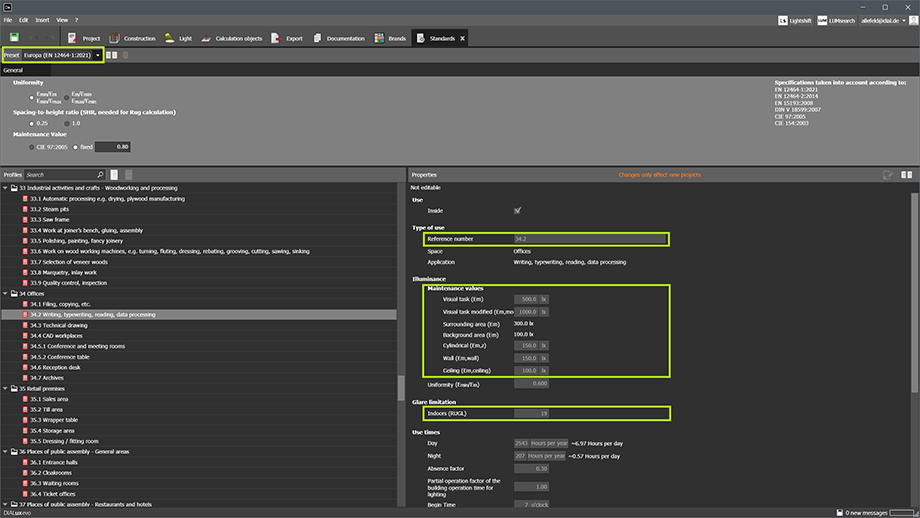Open LUMsearch from the top bar

tap(836, 20)
